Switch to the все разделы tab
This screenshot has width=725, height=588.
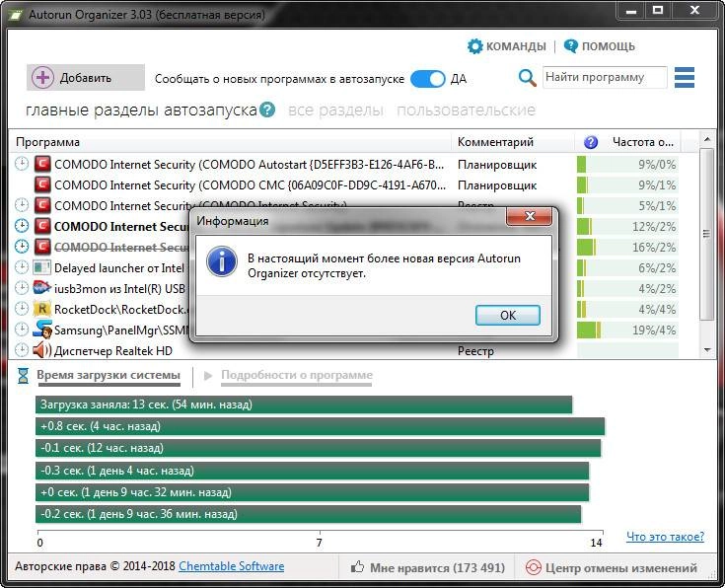[x=335, y=110]
